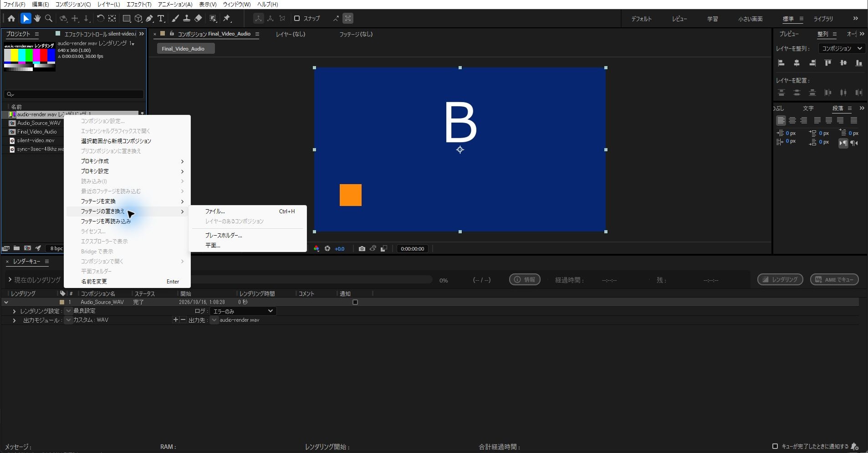868x453 pixels.
Task: Select the Clone Stamp tool
Action: click(187, 18)
